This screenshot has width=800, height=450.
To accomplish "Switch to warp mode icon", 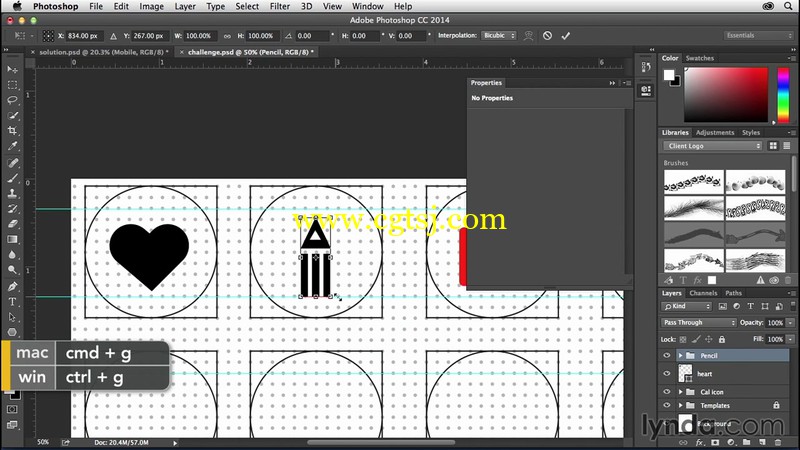I will 529,36.
